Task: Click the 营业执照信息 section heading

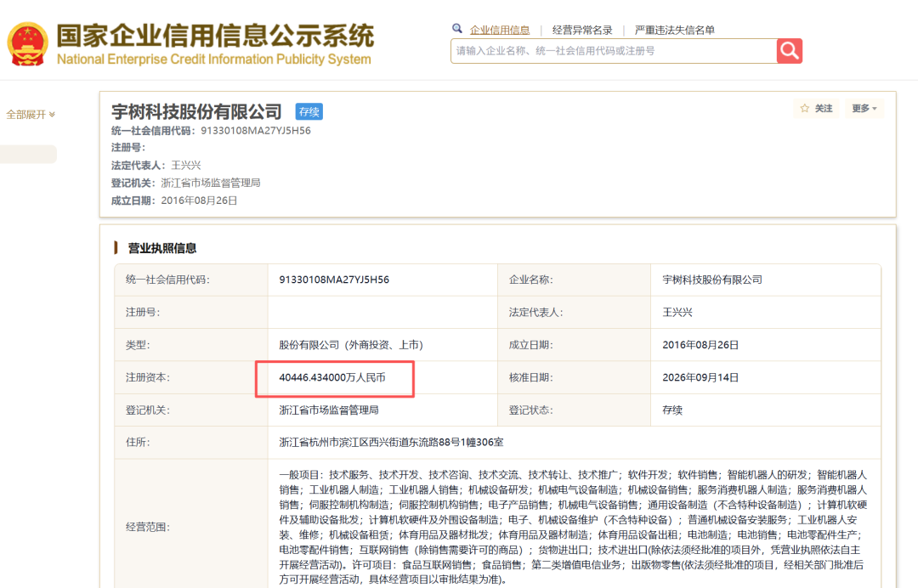Action: pyautogui.click(x=162, y=248)
